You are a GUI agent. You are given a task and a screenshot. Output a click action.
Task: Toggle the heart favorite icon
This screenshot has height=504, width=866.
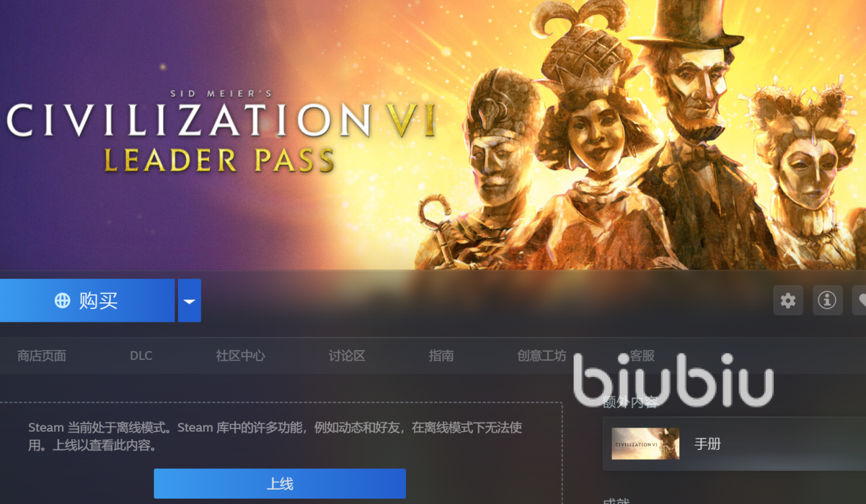coord(861,300)
